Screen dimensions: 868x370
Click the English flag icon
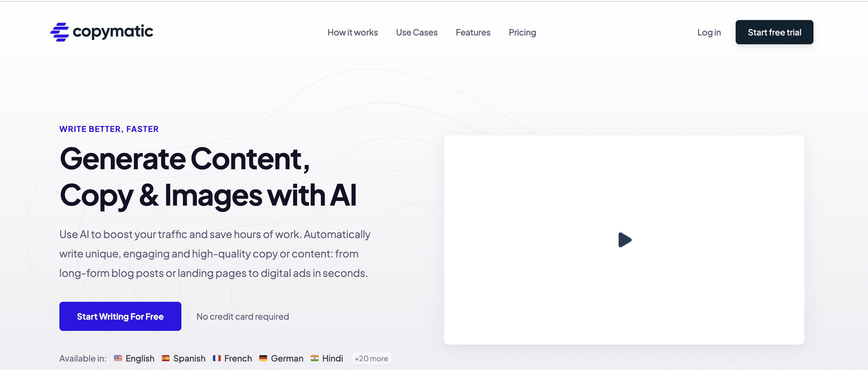117,358
